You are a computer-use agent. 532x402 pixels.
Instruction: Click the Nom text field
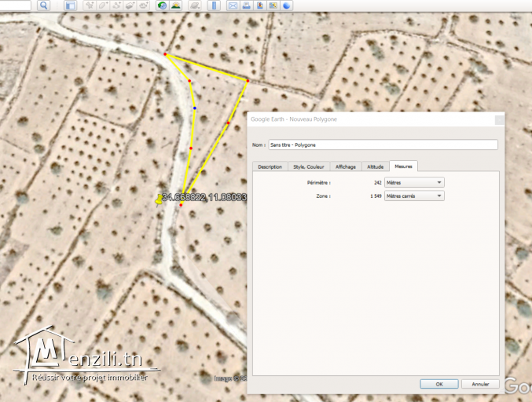(382, 144)
